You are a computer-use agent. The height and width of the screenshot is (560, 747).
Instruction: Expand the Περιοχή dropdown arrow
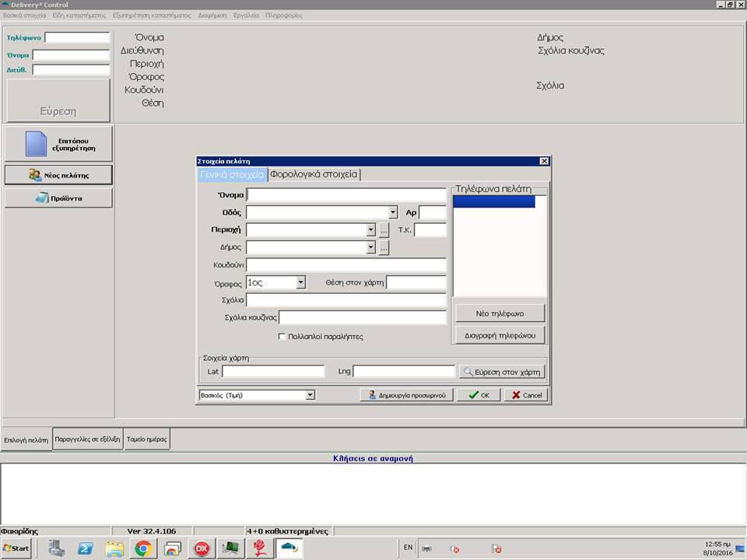point(371,230)
